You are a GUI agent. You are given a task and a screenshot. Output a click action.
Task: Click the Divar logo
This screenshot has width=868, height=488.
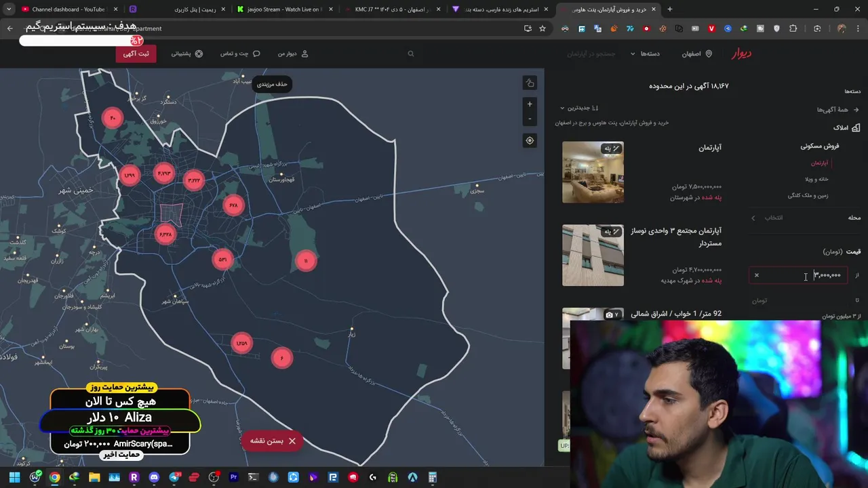(x=742, y=54)
